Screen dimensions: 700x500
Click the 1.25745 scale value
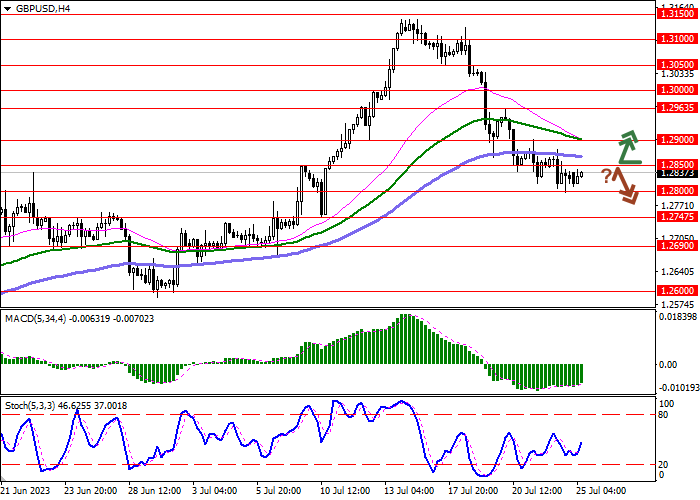[x=677, y=305]
